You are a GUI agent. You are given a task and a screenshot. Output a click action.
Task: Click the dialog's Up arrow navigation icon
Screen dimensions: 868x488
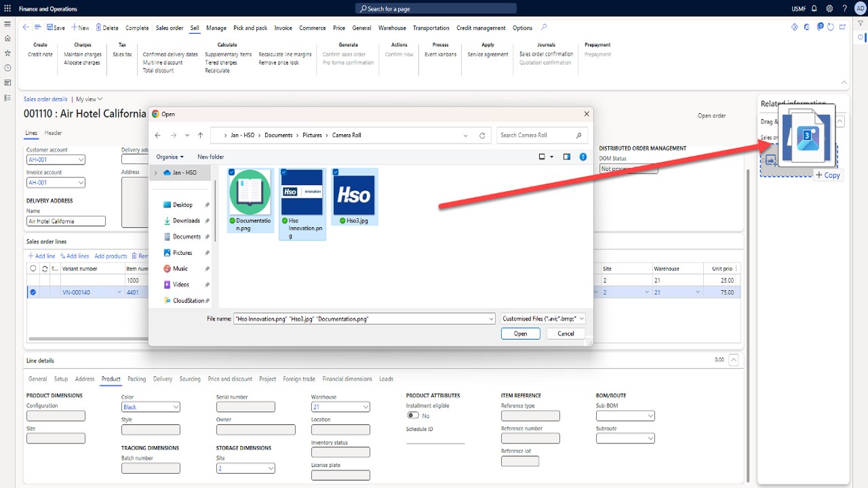pos(200,136)
